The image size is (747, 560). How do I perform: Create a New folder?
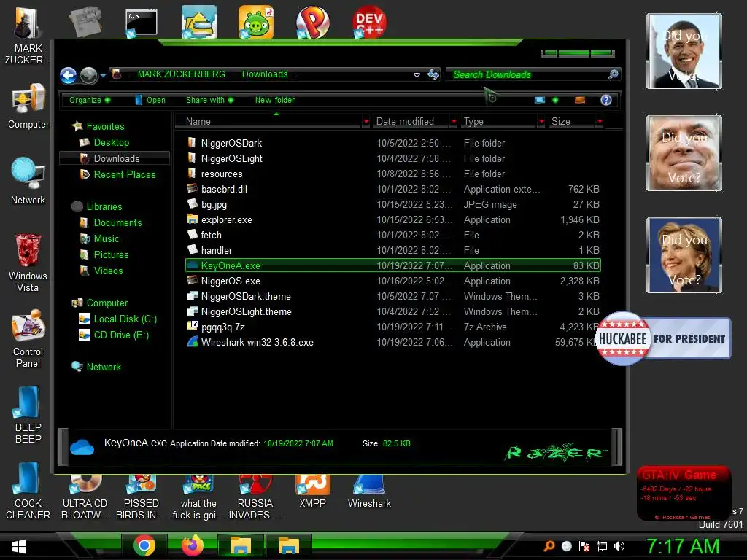[x=275, y=100]
